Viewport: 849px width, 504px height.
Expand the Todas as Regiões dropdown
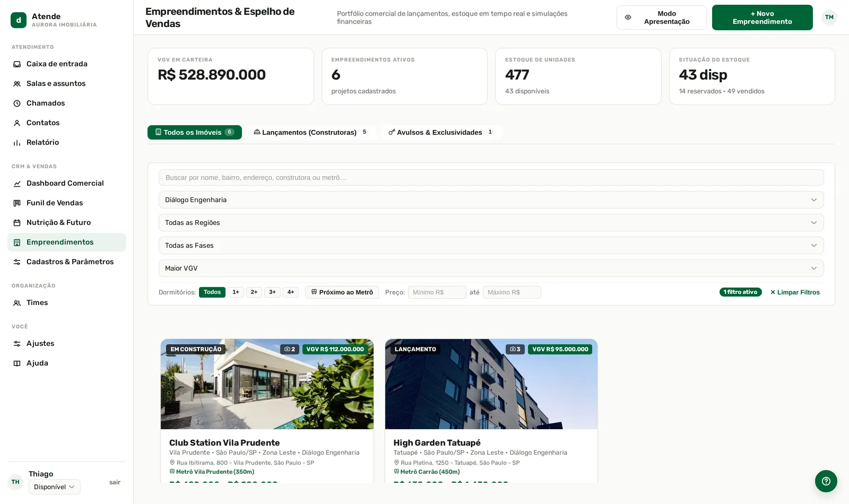pos(491,223)
